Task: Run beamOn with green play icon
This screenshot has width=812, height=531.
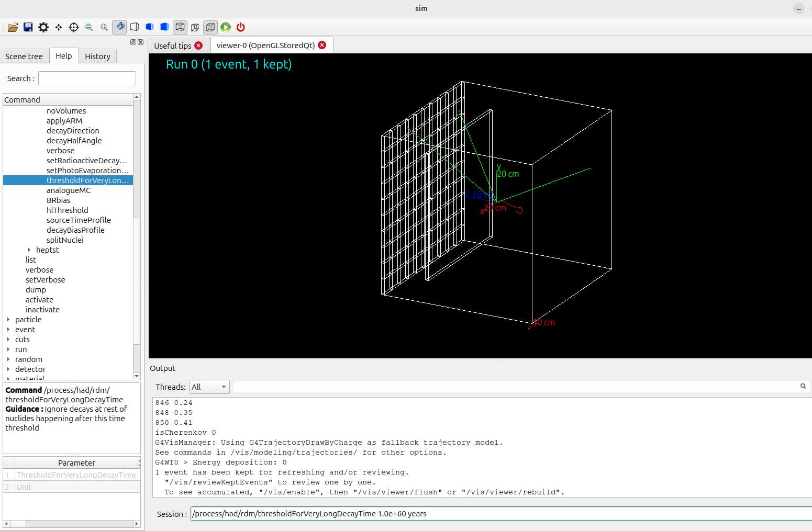Action: tap(226, 27)
